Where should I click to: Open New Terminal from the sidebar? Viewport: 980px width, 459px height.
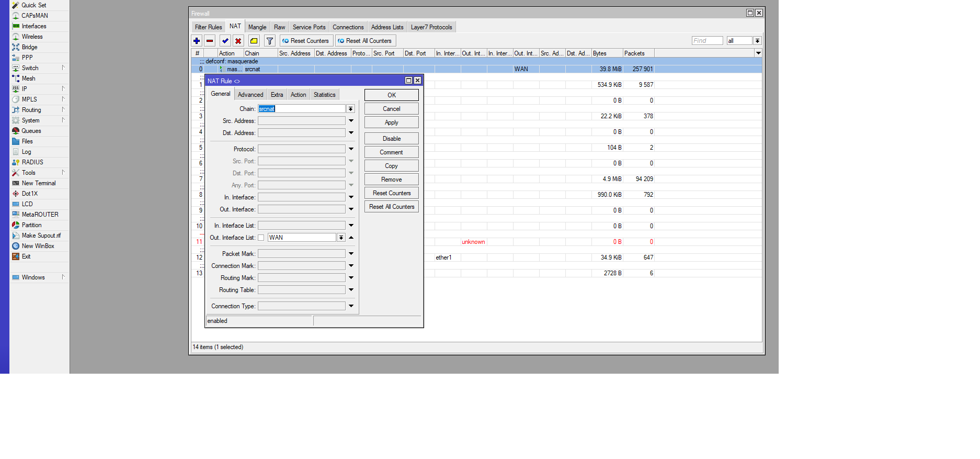(39, 183)
